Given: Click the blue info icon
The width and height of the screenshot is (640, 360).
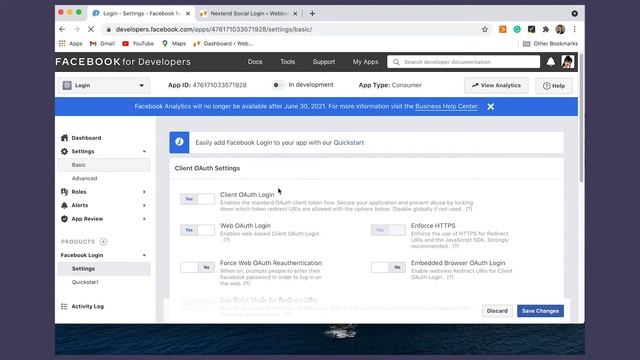Looking at the screenshot, I should point(179,142).
